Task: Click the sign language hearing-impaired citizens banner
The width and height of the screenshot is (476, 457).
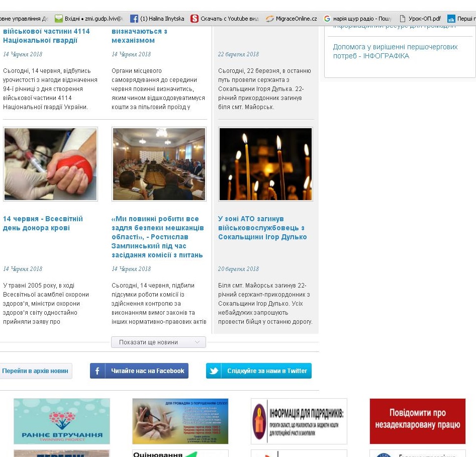Action: (180, 421)
